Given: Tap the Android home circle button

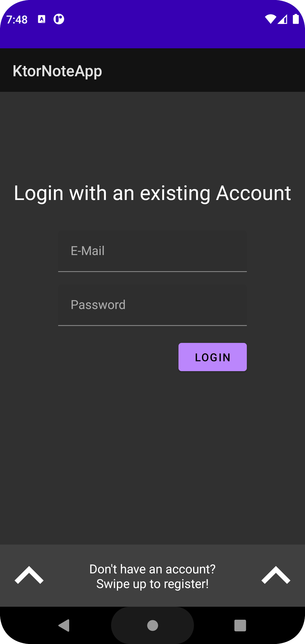Looking at the screenshot, I should [x=152, y=625].
